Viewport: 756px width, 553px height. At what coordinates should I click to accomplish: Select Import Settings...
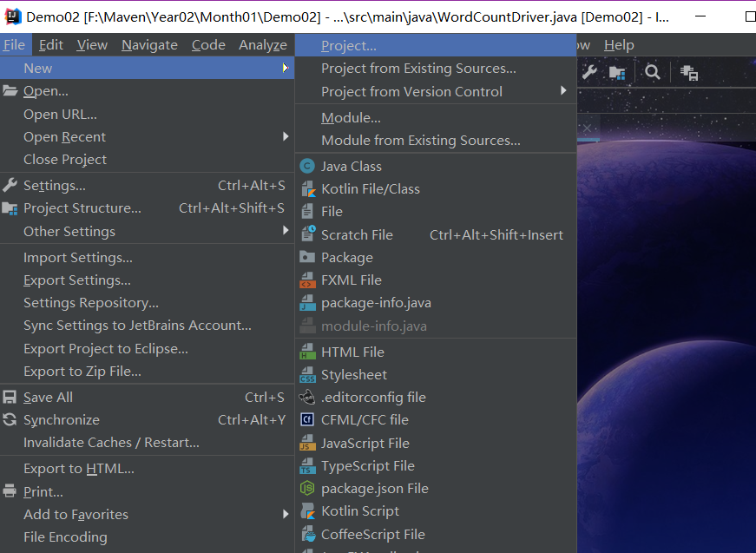click(x=147, y=258)
